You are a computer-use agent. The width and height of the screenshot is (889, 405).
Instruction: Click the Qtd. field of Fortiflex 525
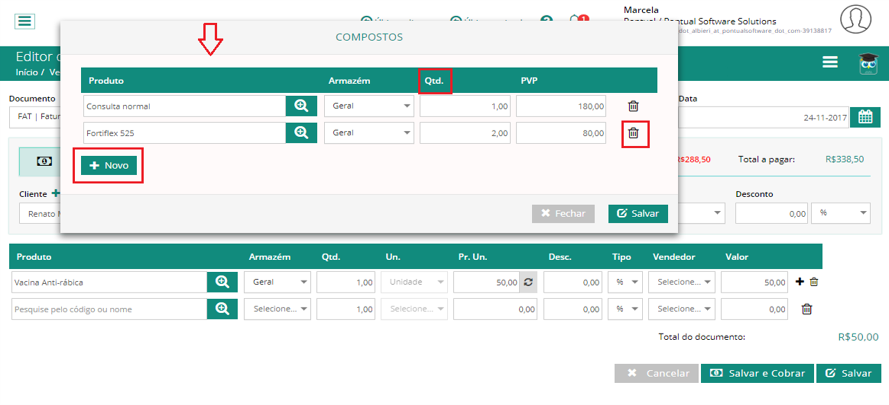465,133
